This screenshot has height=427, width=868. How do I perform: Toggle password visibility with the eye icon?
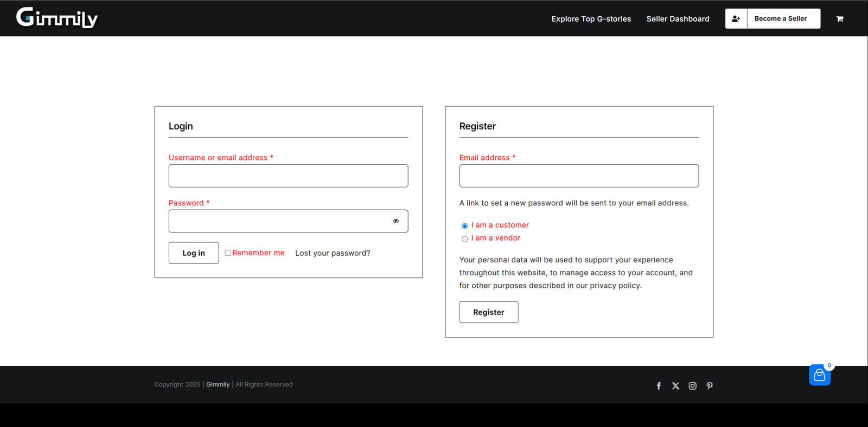point(396,221)
